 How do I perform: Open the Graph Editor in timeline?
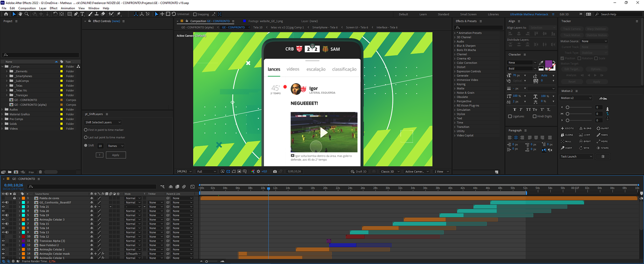193,187
